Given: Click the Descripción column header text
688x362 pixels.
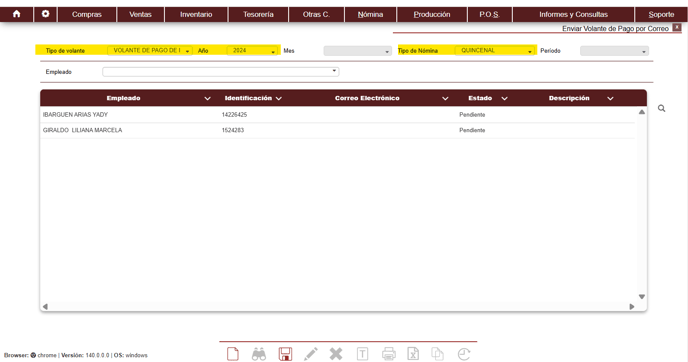Looking at the screenshot, I should 569,98.
